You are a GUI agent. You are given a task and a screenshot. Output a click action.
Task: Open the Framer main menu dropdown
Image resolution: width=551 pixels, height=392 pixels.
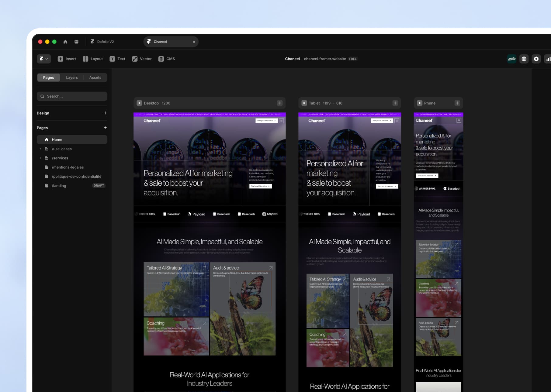click(43, 59)
